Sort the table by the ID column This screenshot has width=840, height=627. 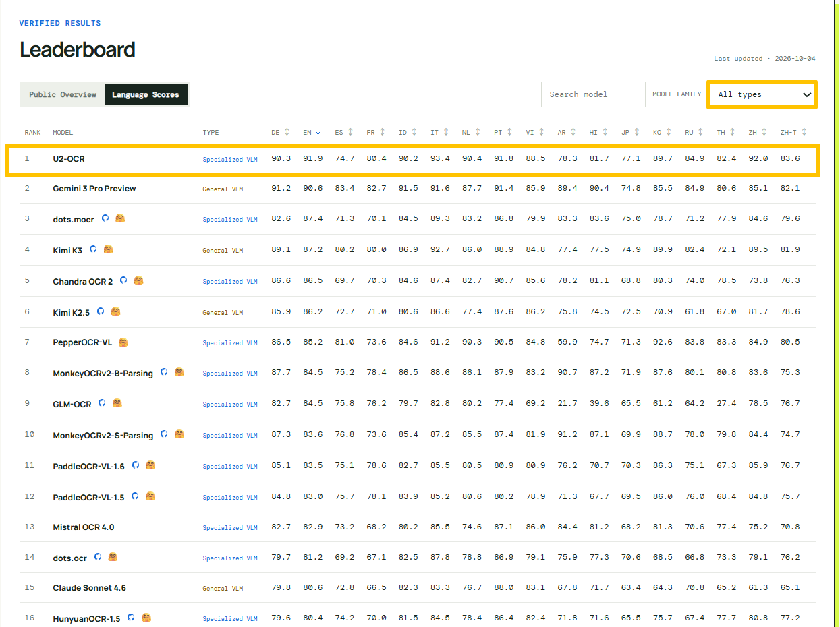tap(408, 133)
